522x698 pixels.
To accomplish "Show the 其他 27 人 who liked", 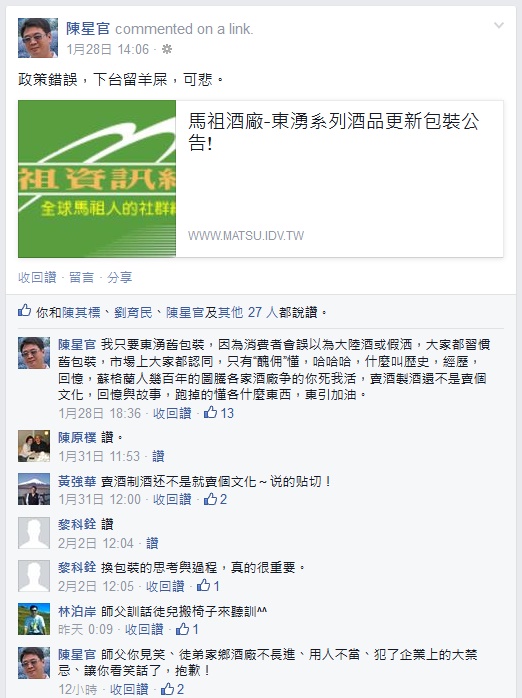I will pos(248,312).
